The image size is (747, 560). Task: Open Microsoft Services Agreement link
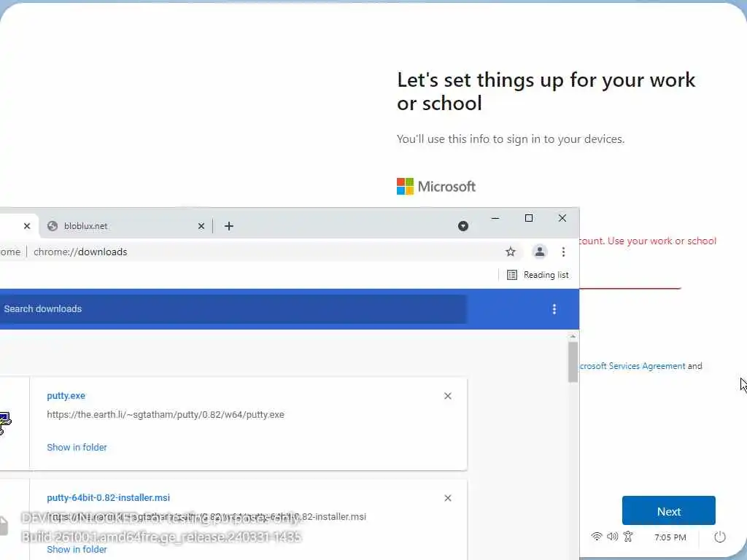[x=632, y=366]
